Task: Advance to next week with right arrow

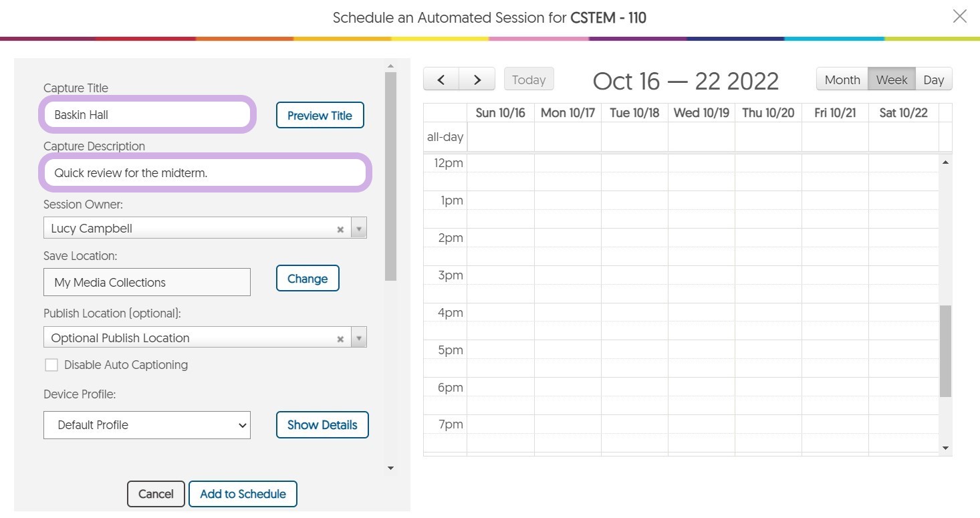Action: point(477,80)
